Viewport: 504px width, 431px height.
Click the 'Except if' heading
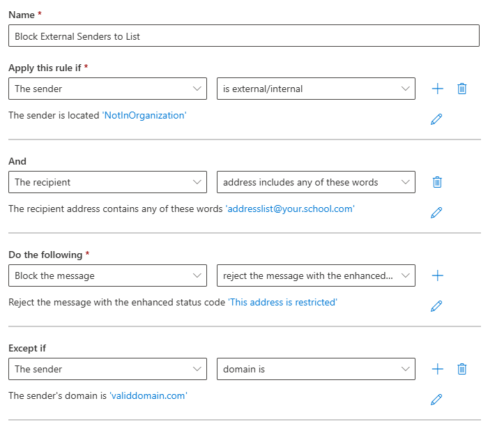27,348
